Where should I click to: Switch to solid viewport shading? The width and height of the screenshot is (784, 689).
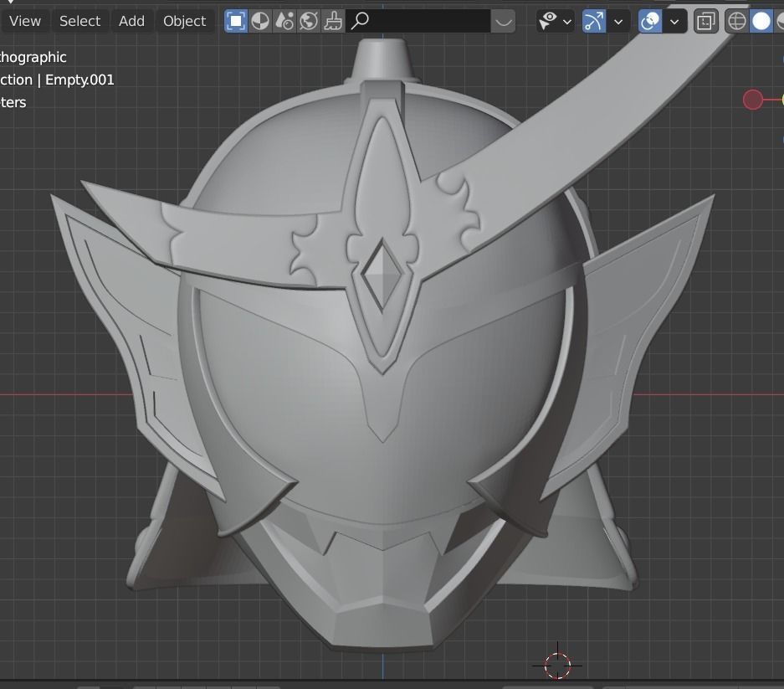(x=761, y=21)
